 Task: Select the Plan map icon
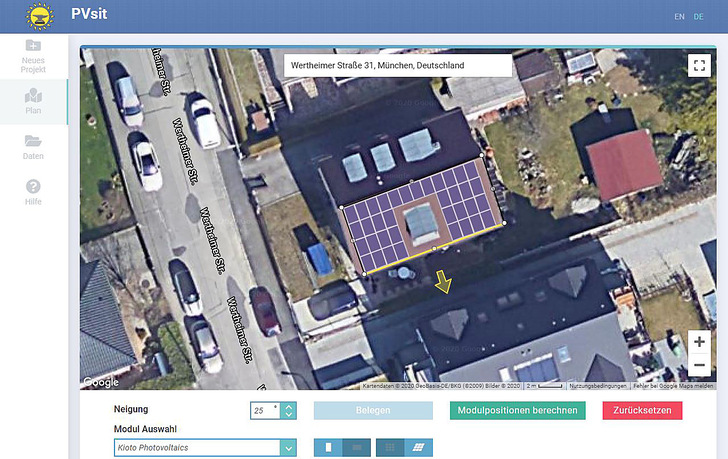(x=33, y=102)
